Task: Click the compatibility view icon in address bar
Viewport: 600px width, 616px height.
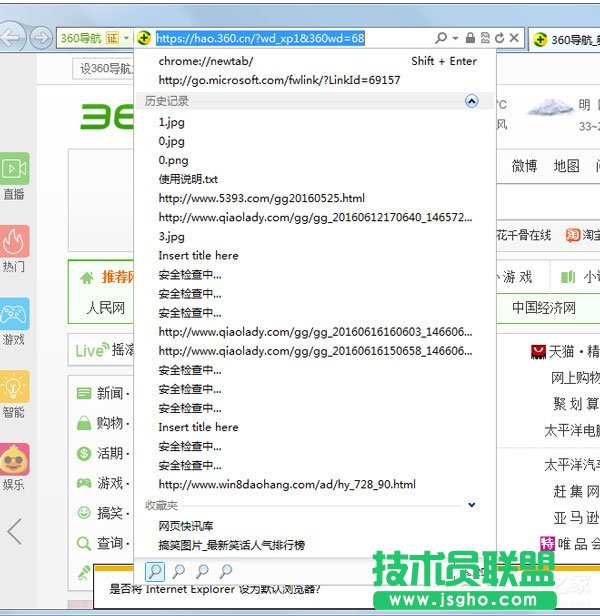Action: (485, 38)
